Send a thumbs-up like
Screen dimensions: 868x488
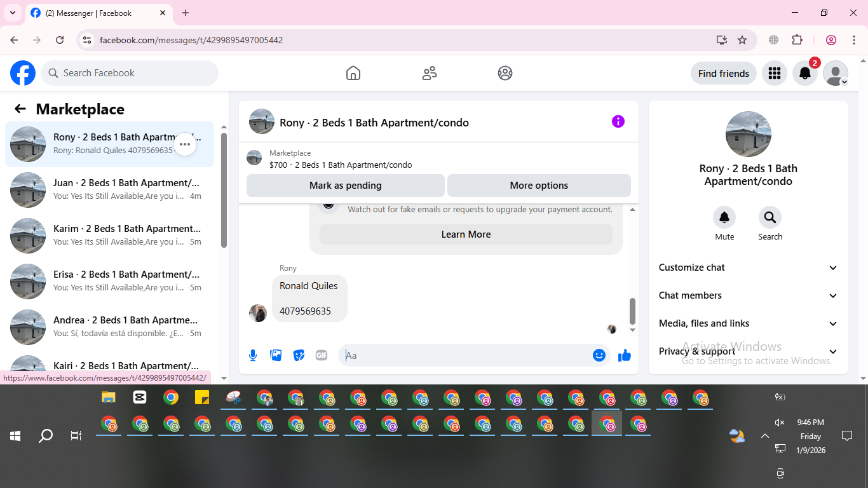(625, 355)
